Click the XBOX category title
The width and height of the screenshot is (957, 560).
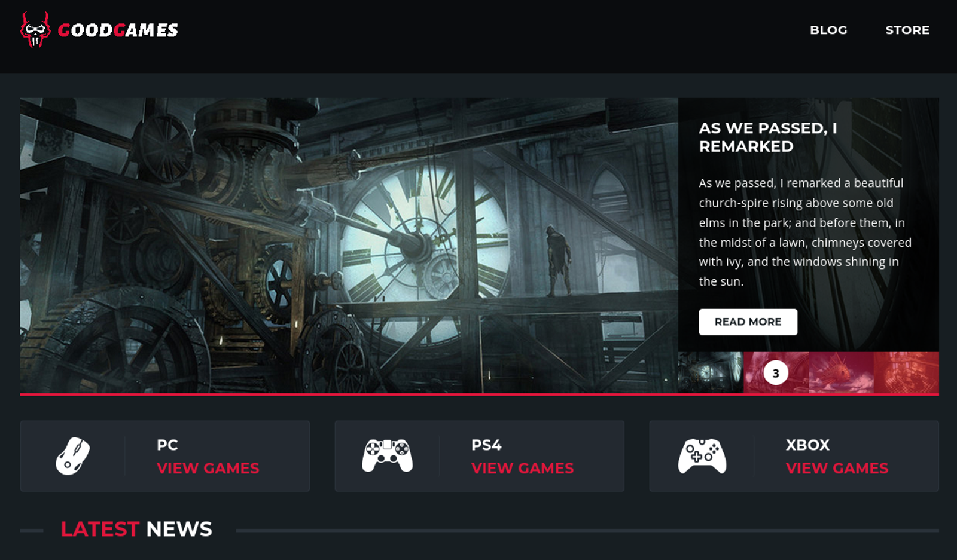click(807, 445)
